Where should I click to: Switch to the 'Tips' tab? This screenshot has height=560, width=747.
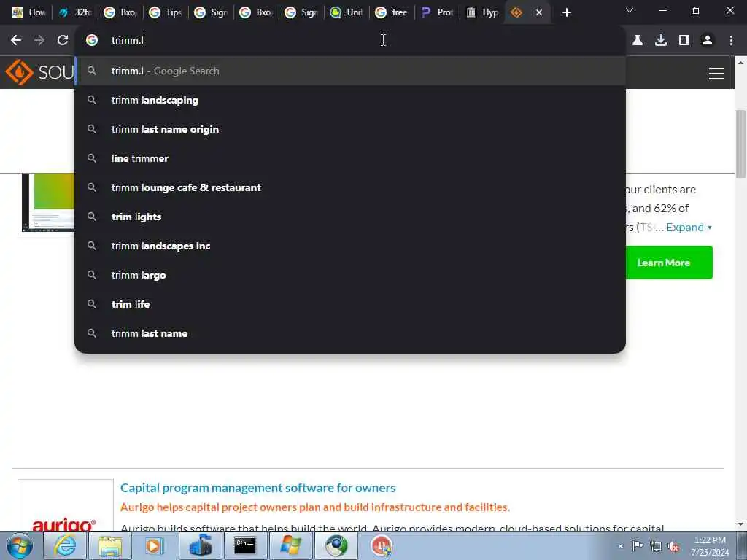tap(166, 12)
